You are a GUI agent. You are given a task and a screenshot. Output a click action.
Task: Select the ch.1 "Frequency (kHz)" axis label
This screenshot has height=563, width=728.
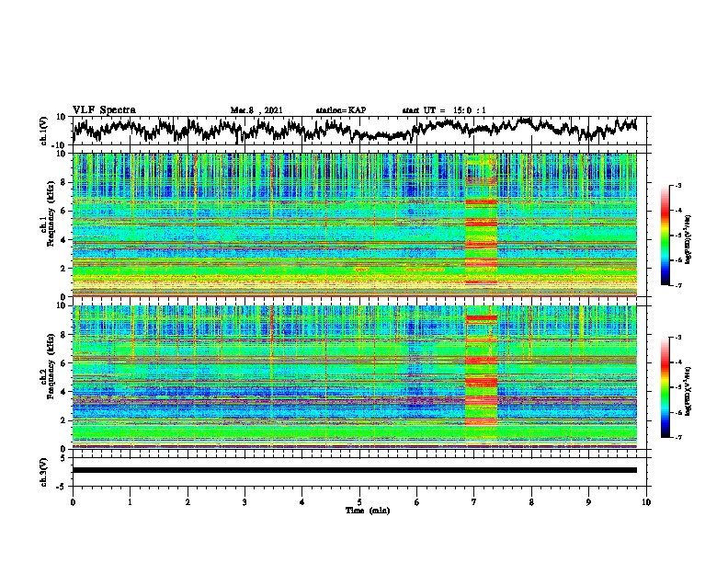[x=51, y=214]
